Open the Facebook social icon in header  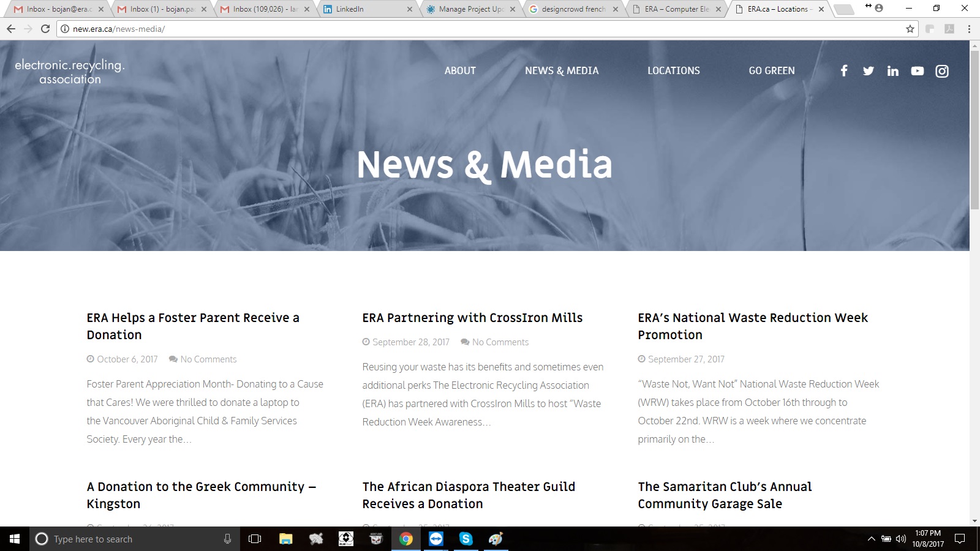(x=843, y=71)
